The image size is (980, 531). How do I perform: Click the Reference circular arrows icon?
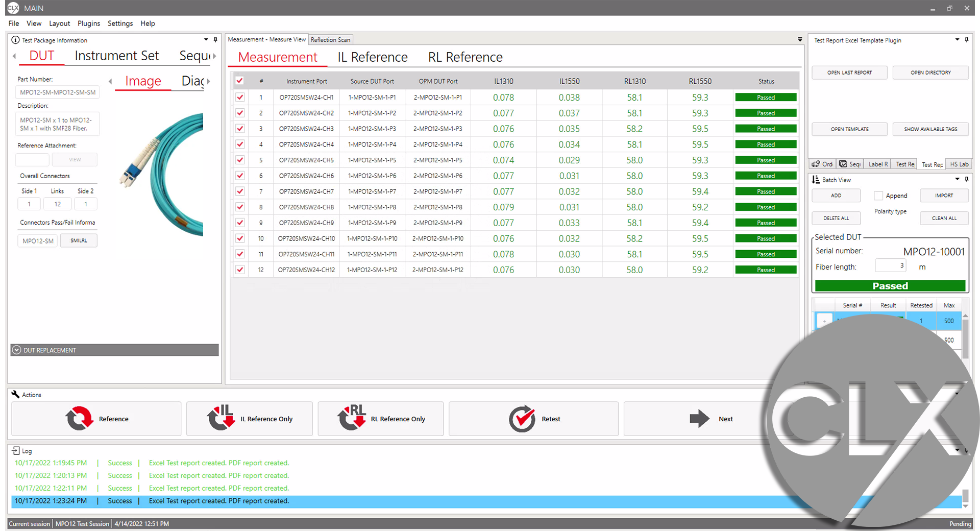[x=79, y=419]
